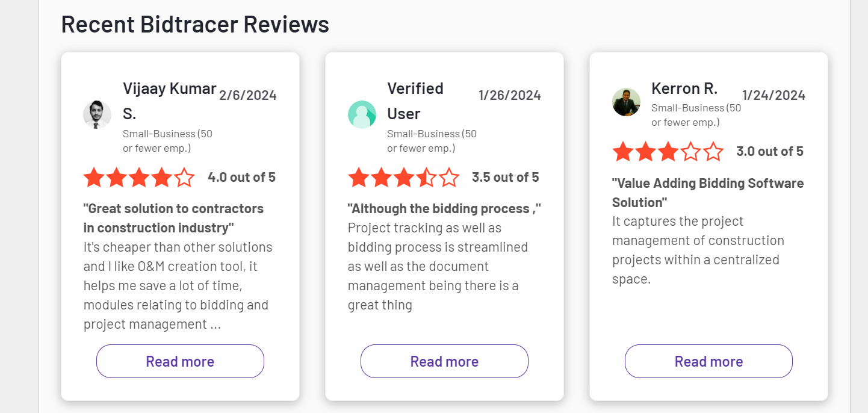Click the Recent Bidtracer Reviews heading

pos(194,24)
